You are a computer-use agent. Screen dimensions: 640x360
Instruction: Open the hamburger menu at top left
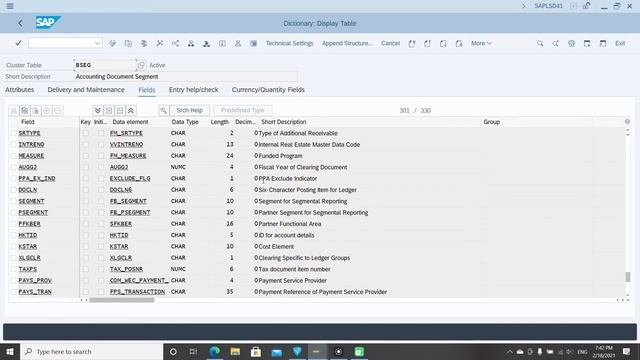coord(10,6)
